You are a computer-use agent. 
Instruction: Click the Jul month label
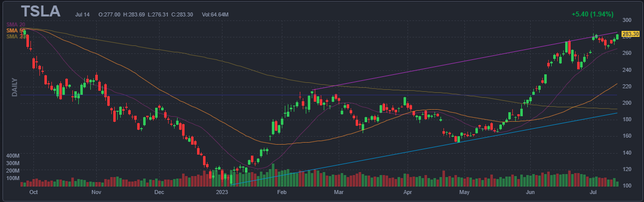click(593, 192)
